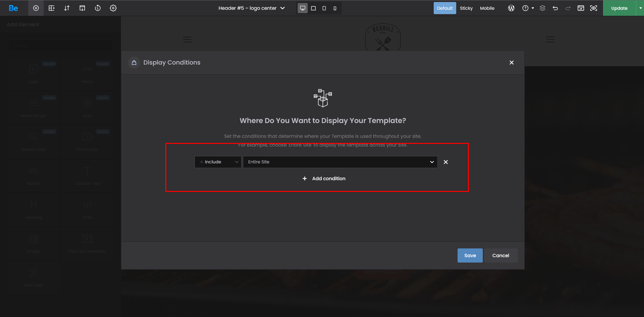Click the Be logo in top-left

click(x=13, y=8)
